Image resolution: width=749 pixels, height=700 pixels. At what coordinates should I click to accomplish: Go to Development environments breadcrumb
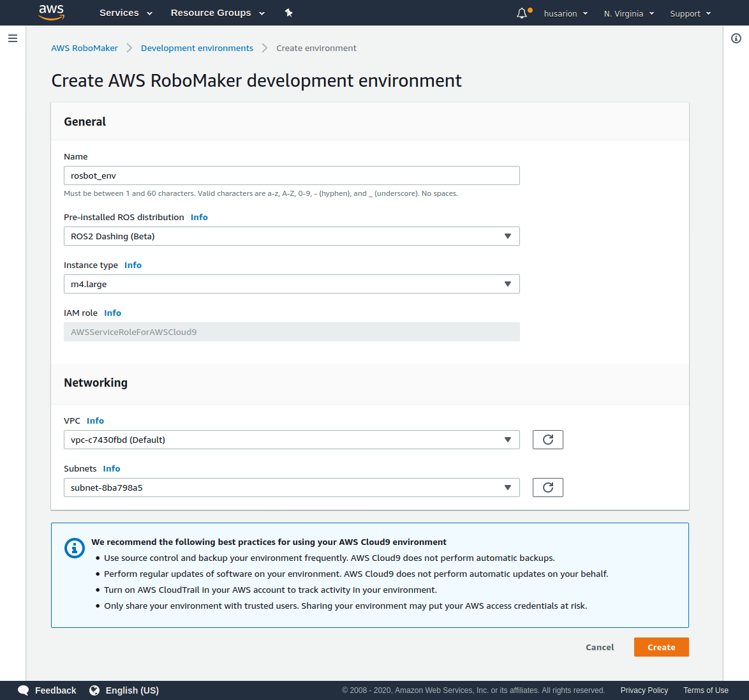pyautogui.click(x=197, y=48)
